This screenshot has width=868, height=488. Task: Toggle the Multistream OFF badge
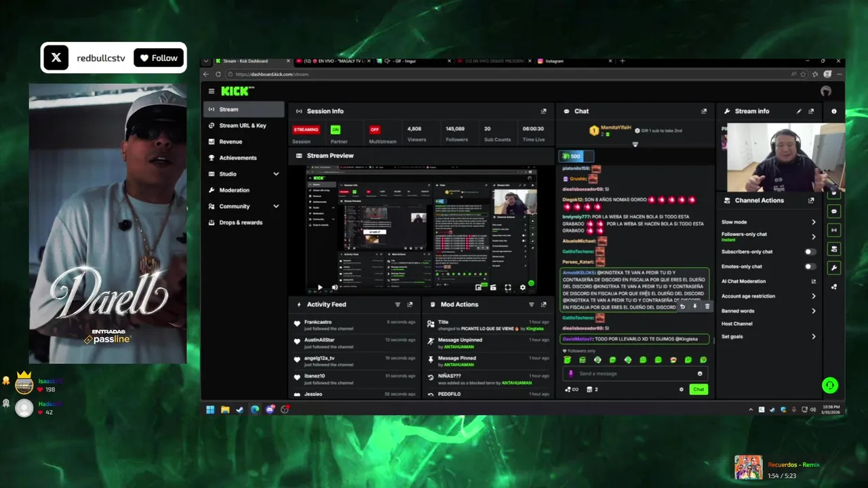point(374,129)
